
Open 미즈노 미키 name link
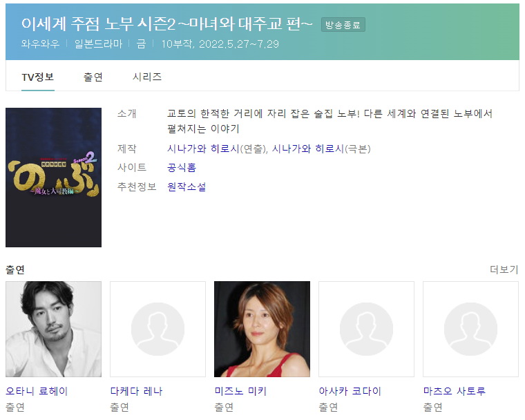tap(240, 391)
